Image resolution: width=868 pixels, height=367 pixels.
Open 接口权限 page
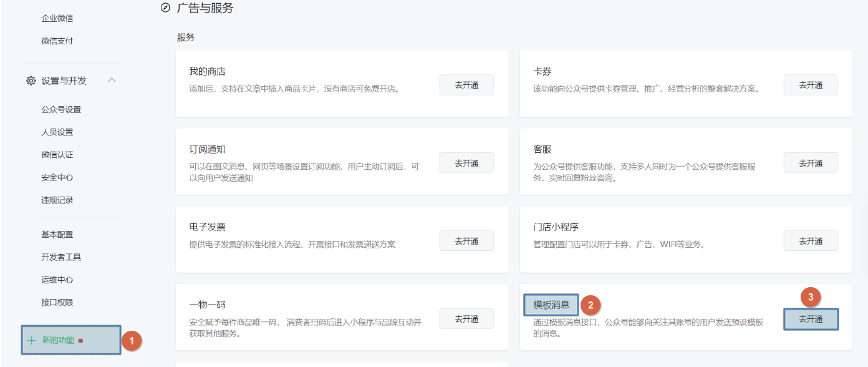pos(57,302)
